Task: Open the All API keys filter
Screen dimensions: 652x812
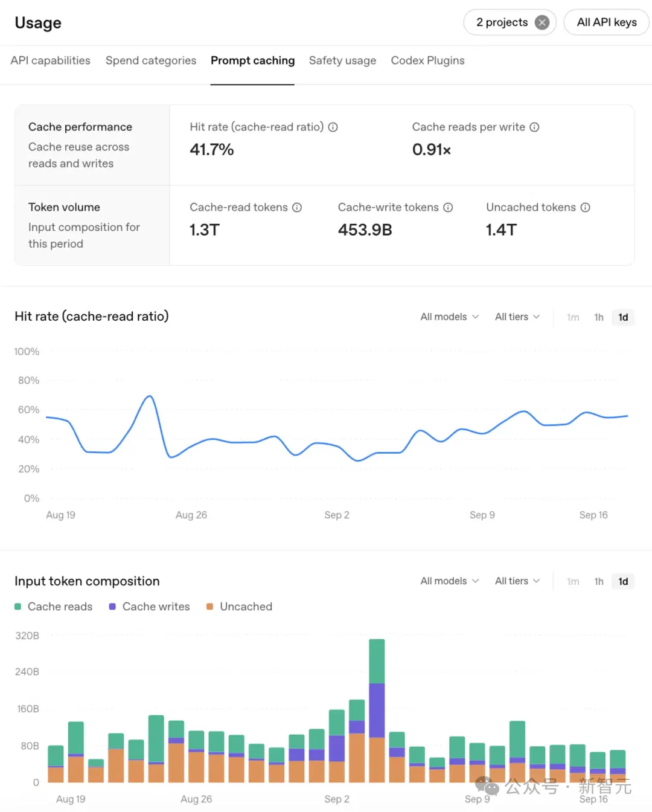Action: (607, 22)
